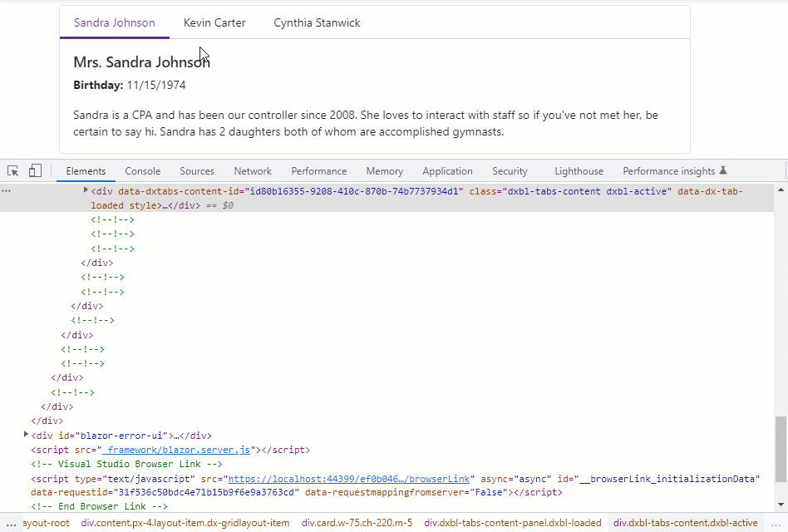Open the Network DevTools tab
This screenshot has height=532, width=788.
coord(253,170)
